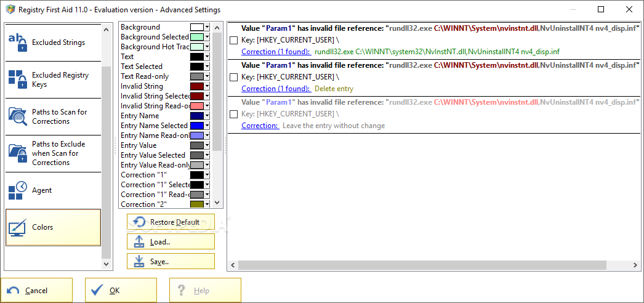
Task: Select the Correction "1" Read-only list row
Action: pos(165,195)
